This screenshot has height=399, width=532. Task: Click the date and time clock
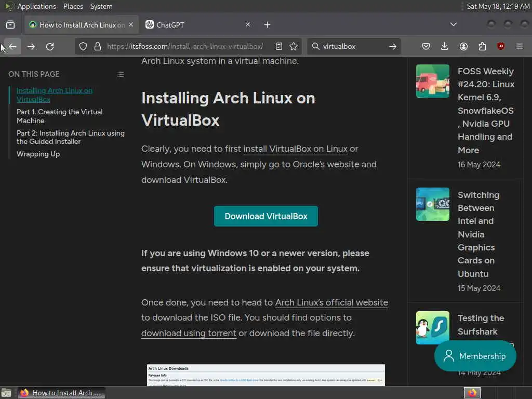point(498,6)
